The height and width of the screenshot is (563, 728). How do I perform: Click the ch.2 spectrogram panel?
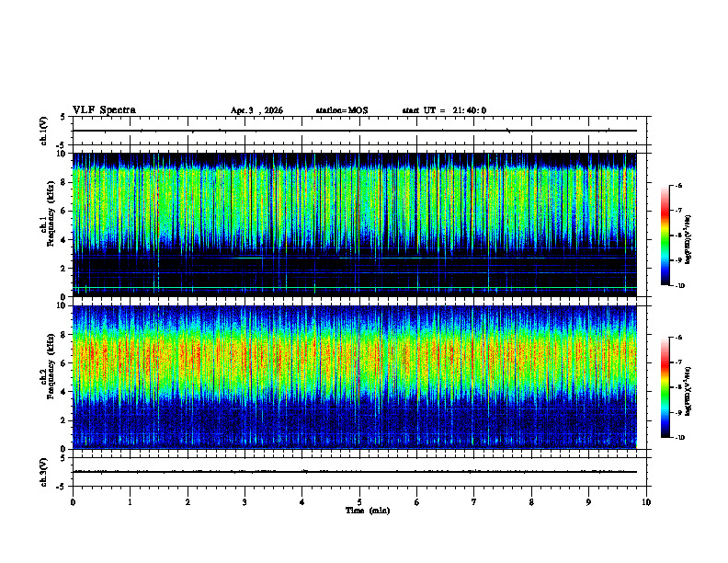(355, 377)
